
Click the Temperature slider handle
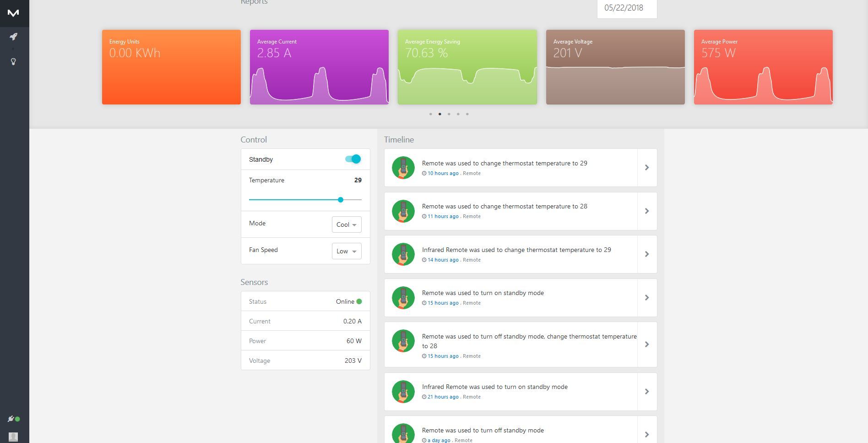click(341, 200)
